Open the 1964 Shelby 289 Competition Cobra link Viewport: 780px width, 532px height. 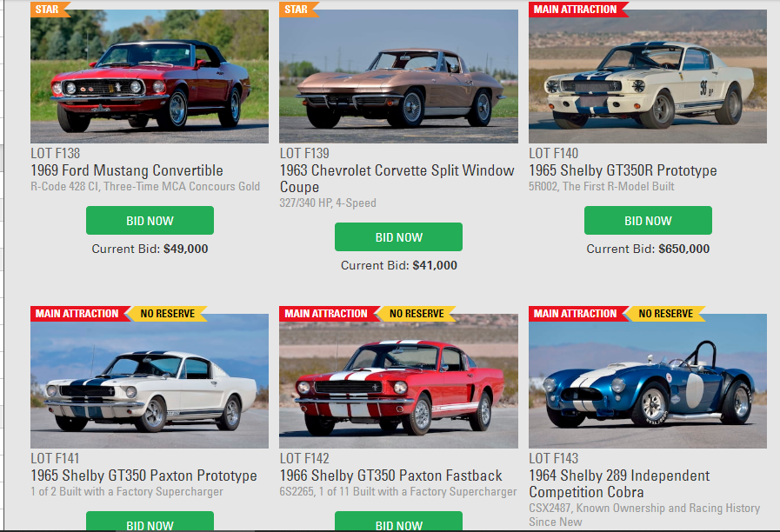(x=619, y=484)
